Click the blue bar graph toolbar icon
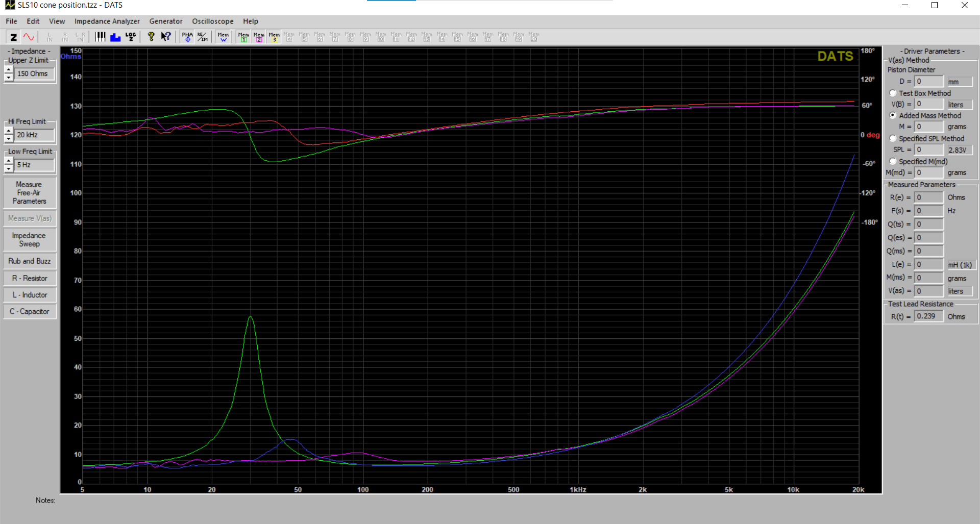The width and height of the screenshot is (980, 524). (115, 37)
